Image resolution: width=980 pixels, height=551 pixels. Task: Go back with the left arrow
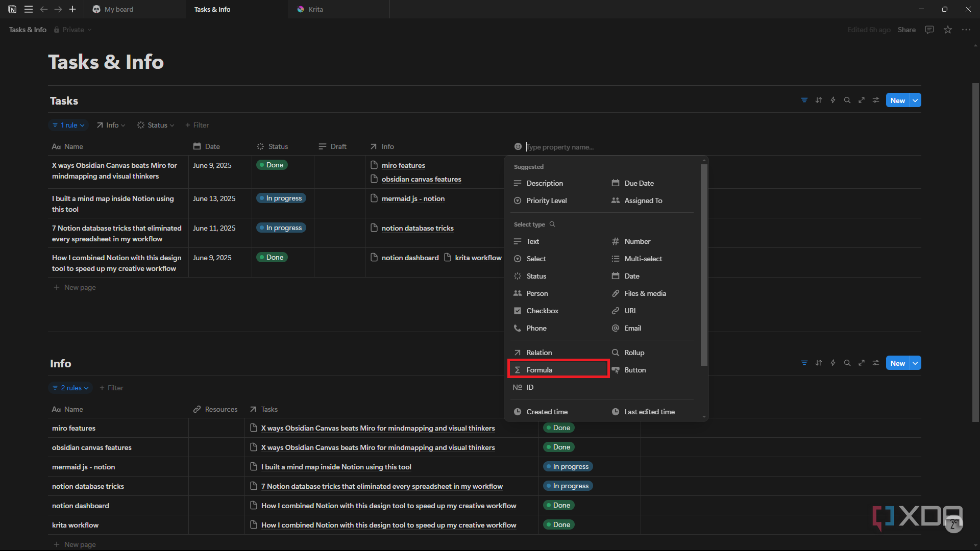click(x=44, y=9)
